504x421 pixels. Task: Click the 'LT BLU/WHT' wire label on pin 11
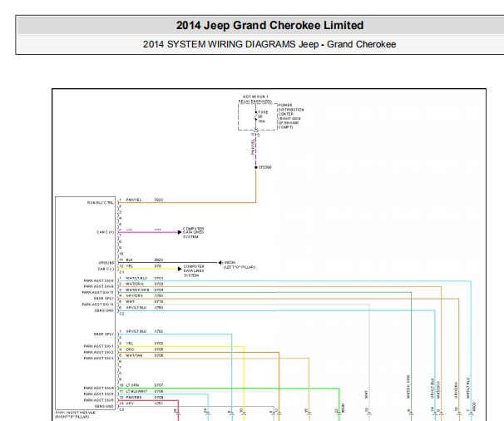pos(136,391)
